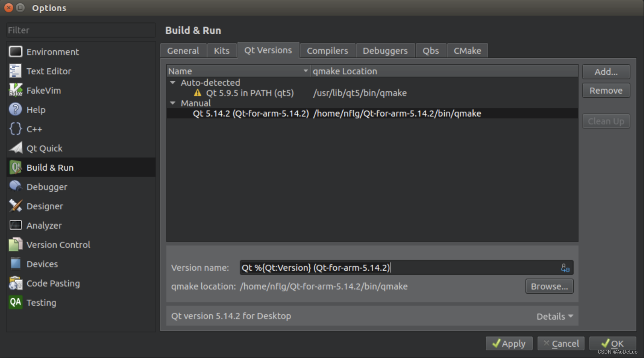Click the /home/nflg/Qt-for-arm-5.14.2/bin/qmake table cell
Viewport: 644px width, 358px height.
coord(397,113)
